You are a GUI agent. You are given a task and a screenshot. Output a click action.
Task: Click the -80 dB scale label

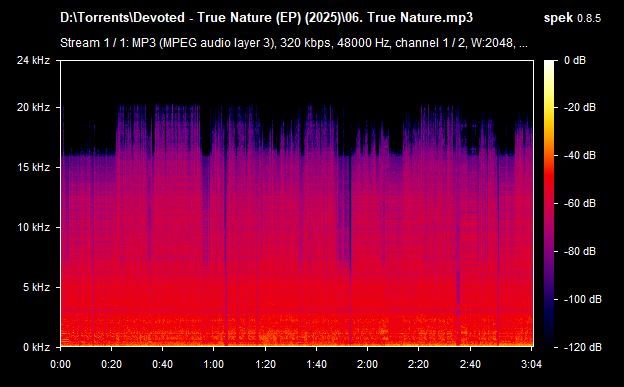tap(580, 251)
